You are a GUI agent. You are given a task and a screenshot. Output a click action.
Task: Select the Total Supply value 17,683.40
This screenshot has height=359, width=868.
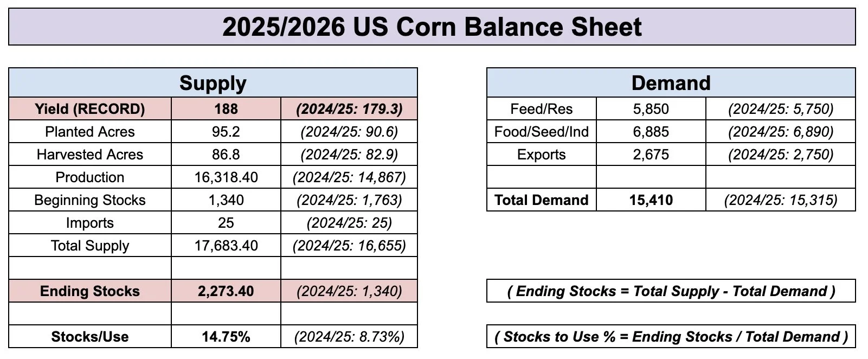(x=226, y=246)
